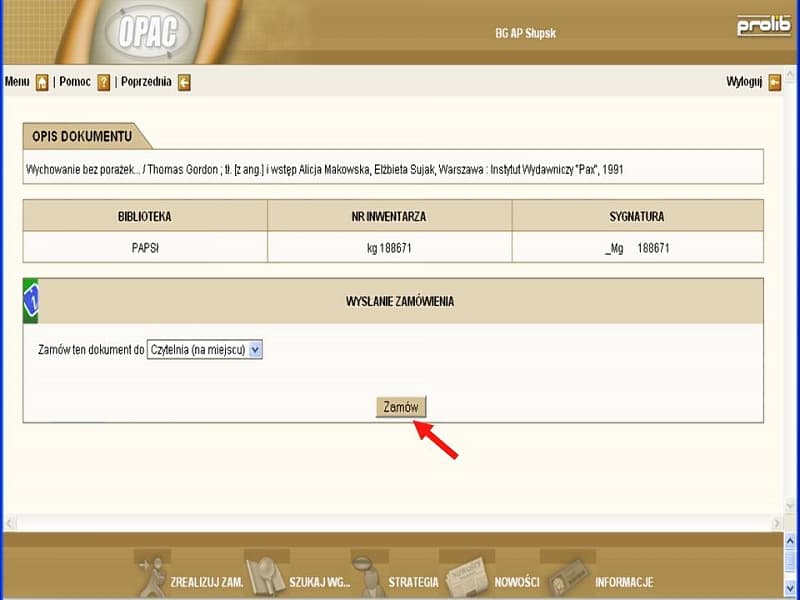
Task: Click the inventory number kg 188671 cell
Action: (389, 247)
